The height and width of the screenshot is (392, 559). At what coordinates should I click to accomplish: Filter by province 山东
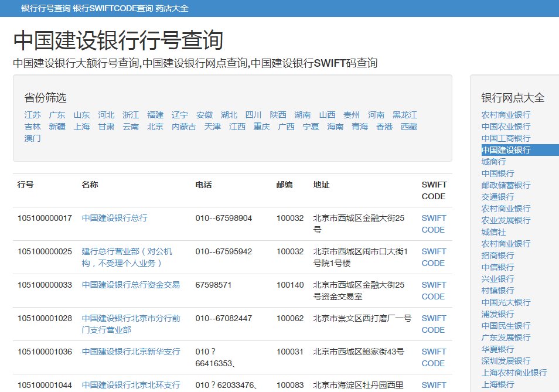(81, 115)
